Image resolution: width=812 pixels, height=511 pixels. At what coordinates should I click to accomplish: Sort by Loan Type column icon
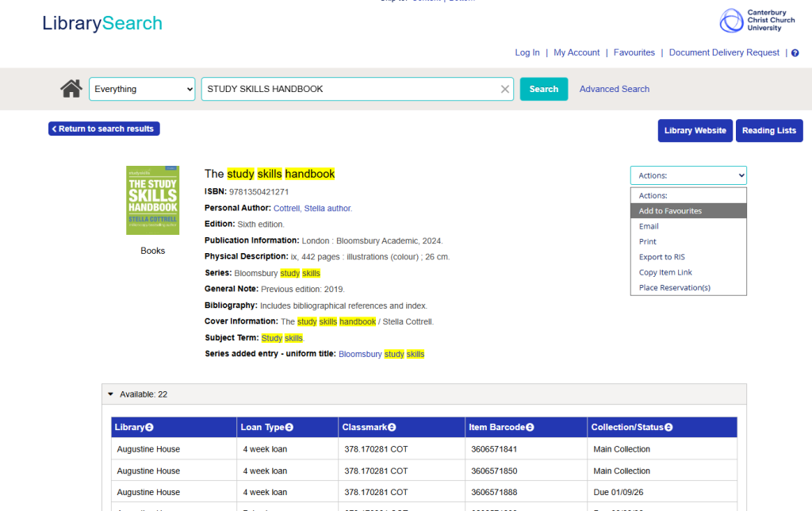coord(289,427)
